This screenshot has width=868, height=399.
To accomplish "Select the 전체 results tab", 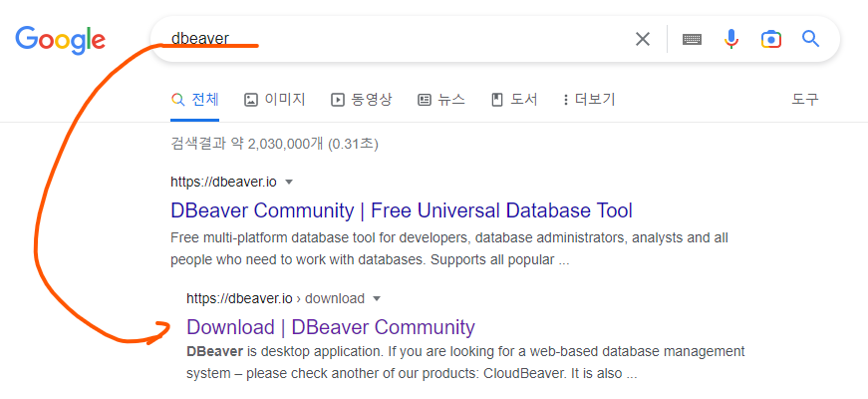I will tap(195, 100).
